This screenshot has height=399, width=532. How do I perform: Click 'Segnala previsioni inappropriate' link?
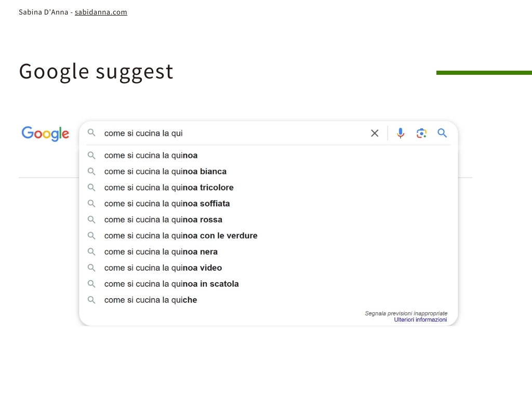click(406, 313)
